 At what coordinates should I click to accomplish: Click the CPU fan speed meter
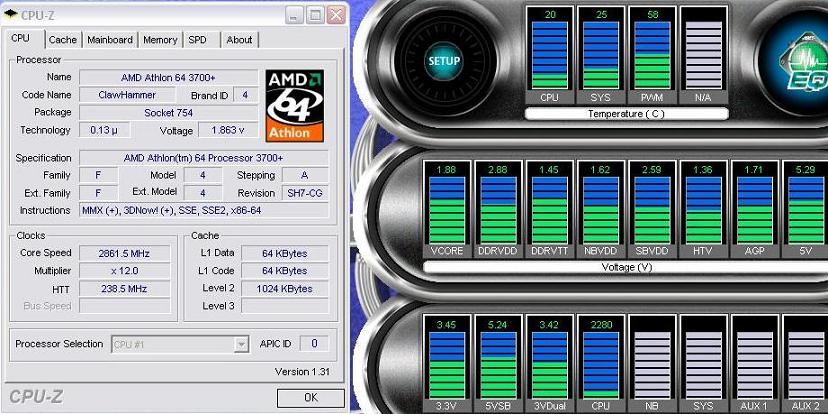[600, 364]
